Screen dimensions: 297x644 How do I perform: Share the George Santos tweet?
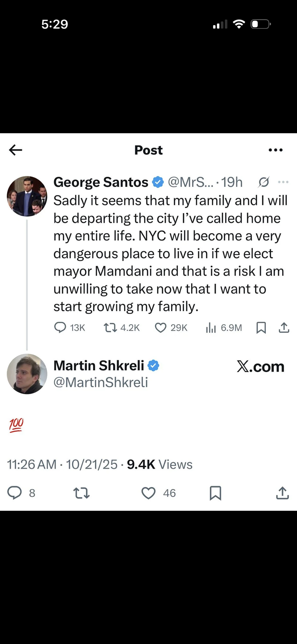284,328
